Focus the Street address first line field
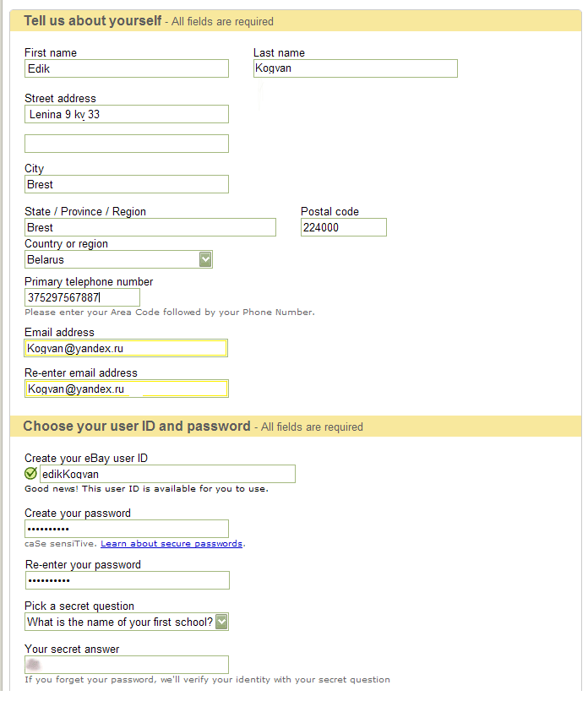 pos(127,114)
